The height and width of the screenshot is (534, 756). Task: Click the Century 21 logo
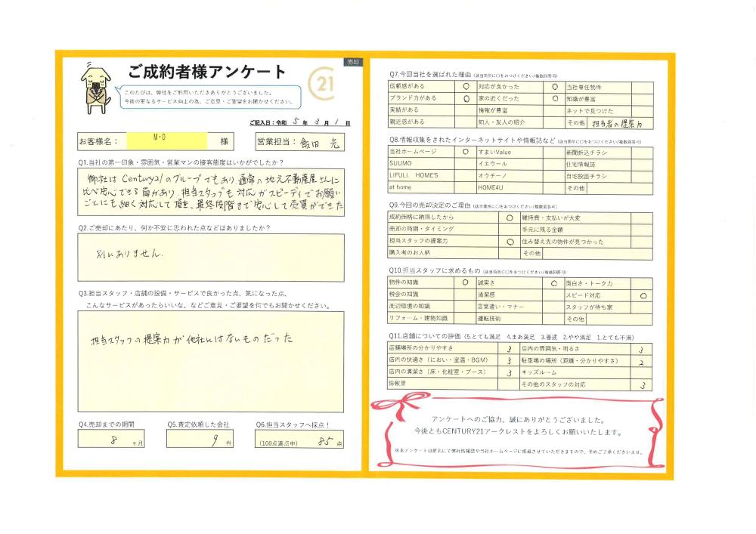click(x=321, y=84)
